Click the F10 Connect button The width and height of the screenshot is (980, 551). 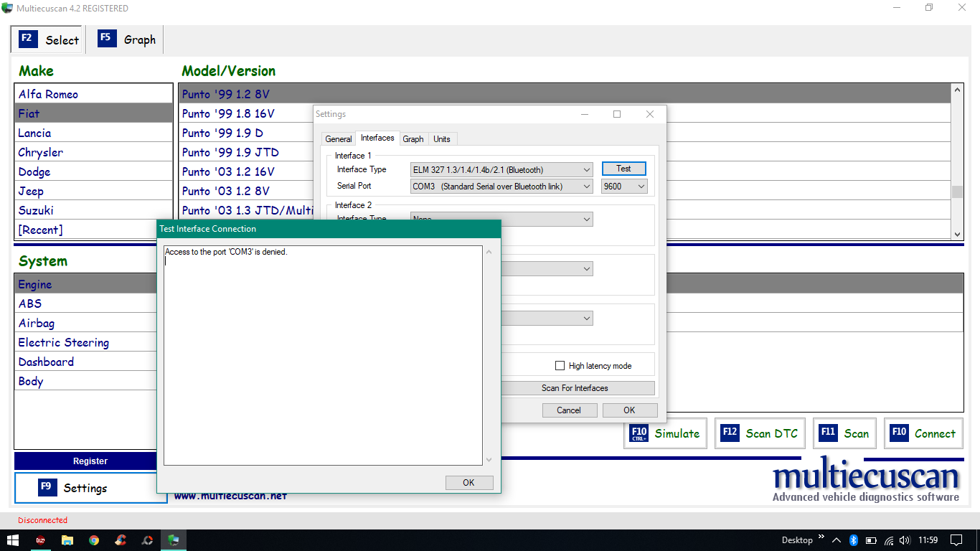(x=923, y=433)
